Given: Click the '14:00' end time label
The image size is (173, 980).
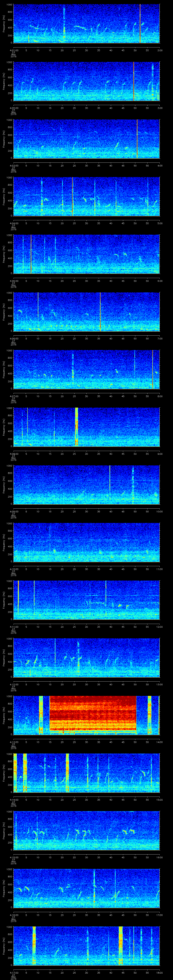Looking at the screenshot, I should click(x=160, y=742).
